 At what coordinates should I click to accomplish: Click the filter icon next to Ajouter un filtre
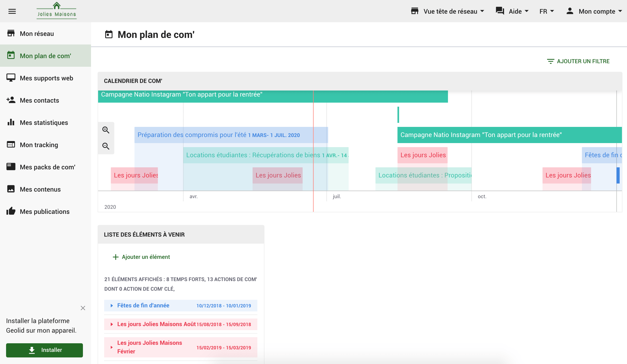tap(550, 61)
